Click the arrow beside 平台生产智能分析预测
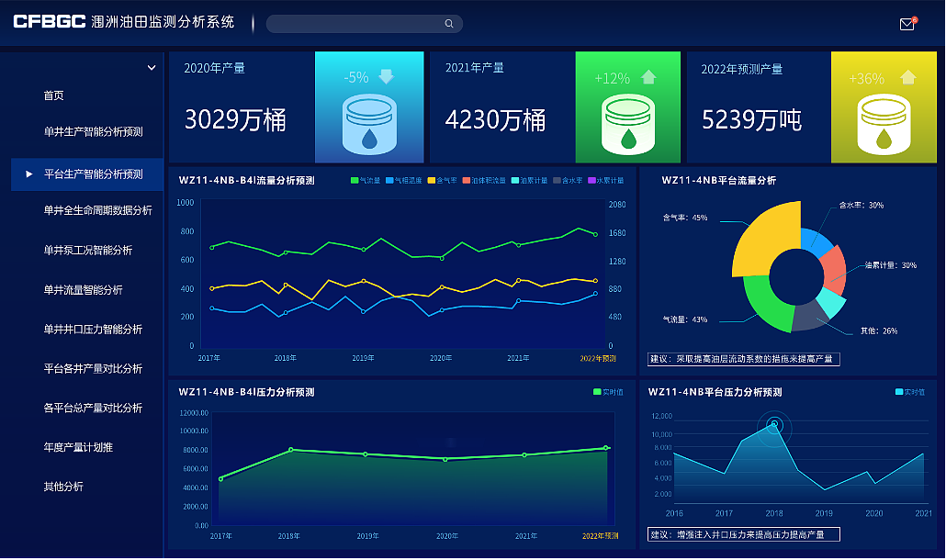Viewport: 946px width, 560px height. [x=29, y=174]
